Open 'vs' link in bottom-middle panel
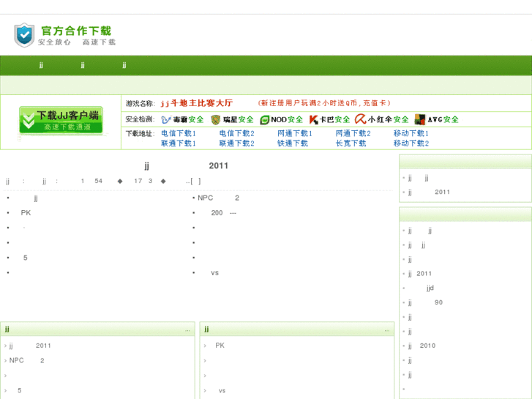Viewport: 532px width, 399px height. coord(222,391)
